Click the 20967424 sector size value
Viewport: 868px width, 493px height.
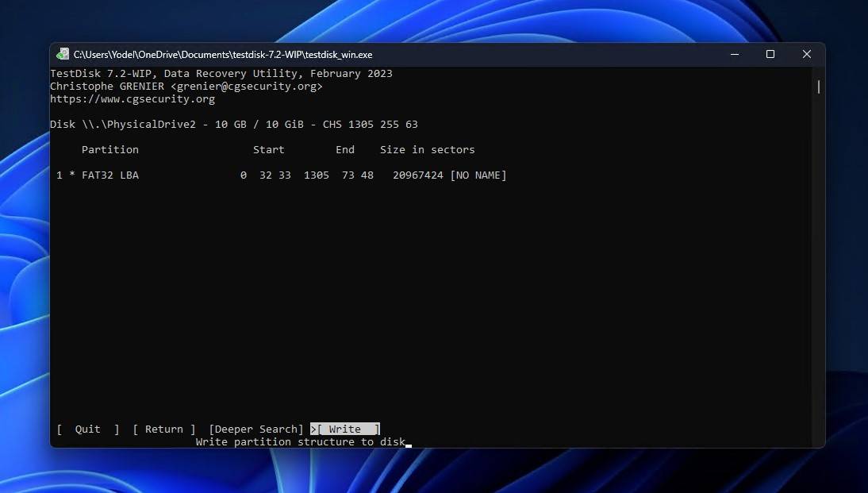(x=418, y=175)
